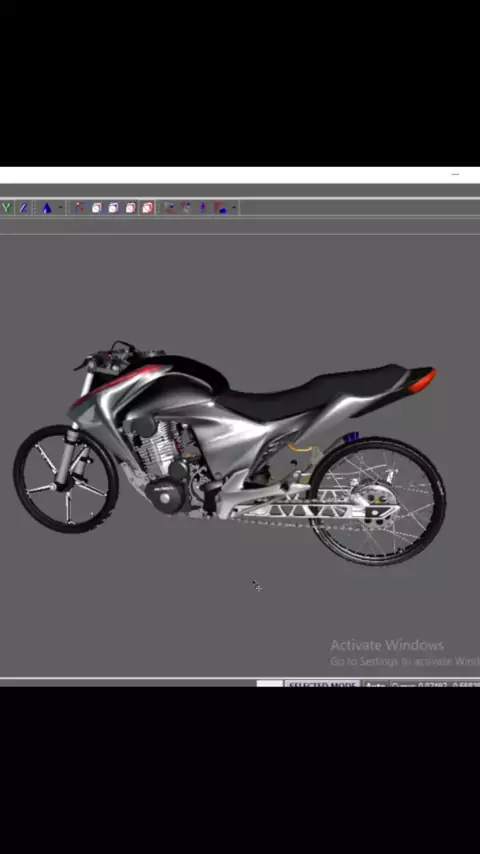Toggle the green Y axis constraint
Screen dimensions: 480x854
[7, 208]
